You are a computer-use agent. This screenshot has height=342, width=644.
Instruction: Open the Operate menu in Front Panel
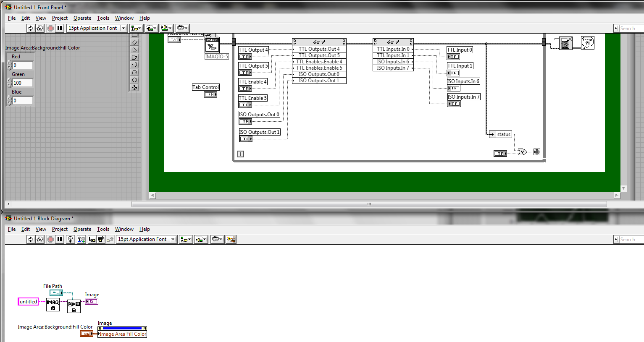(82, 18)
